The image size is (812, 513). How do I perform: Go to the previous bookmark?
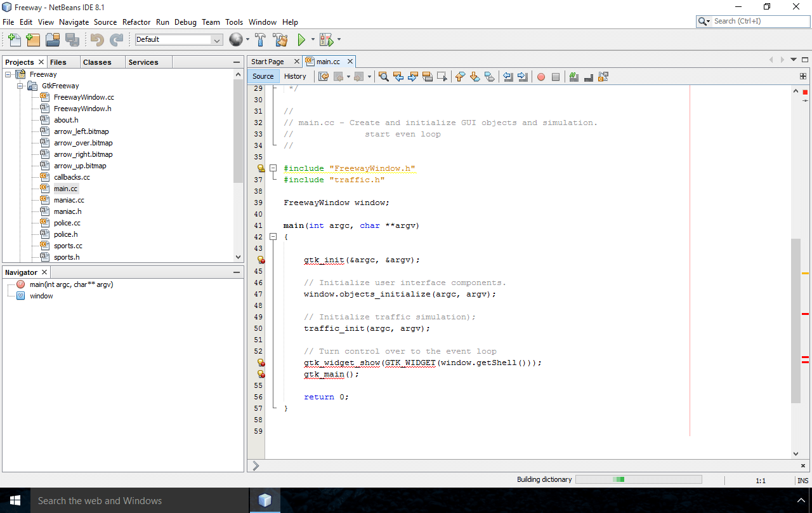coord(460,76)
